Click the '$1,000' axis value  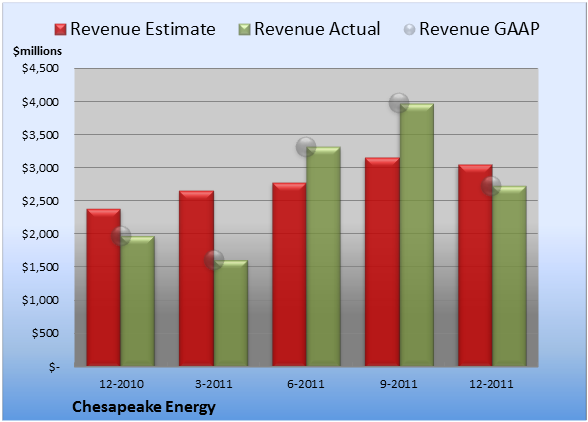point(40,300)
